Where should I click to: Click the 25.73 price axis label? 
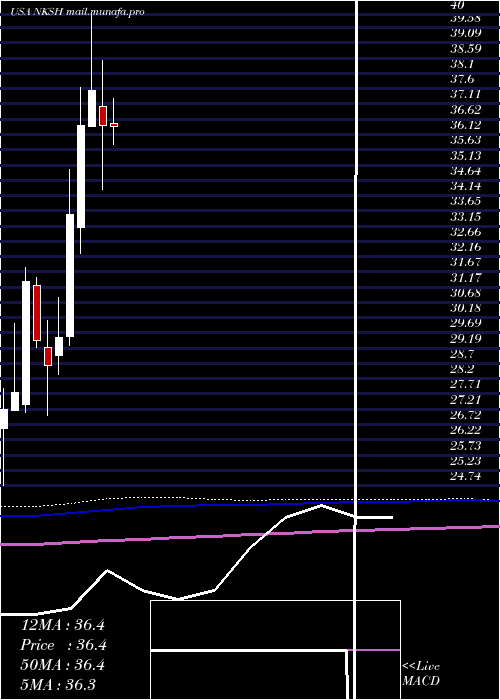(465, 446)
